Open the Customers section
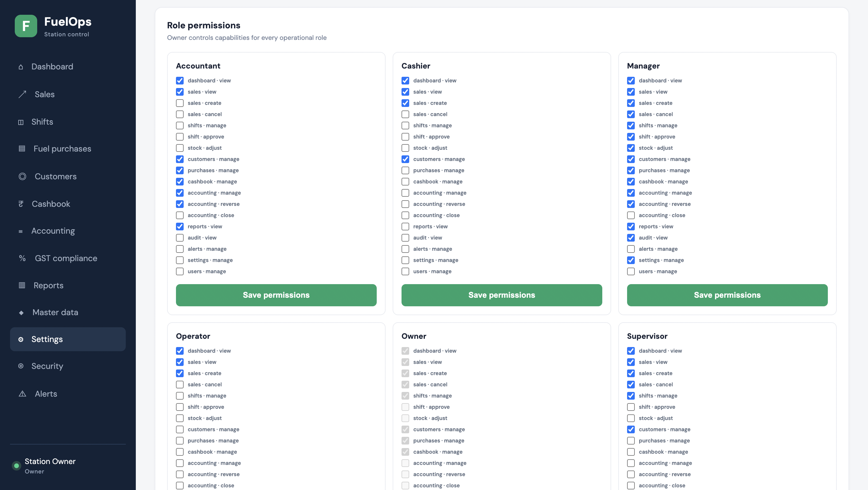The image size is (868, 490). [x=68, y=176]
